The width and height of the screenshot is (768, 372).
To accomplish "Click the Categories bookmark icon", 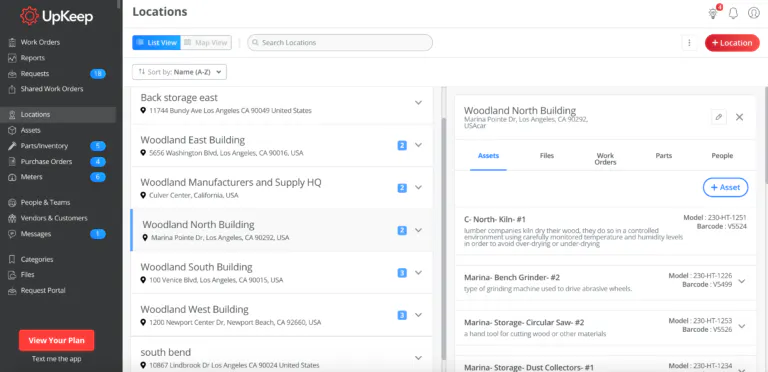I will click(x=12, y=260).
